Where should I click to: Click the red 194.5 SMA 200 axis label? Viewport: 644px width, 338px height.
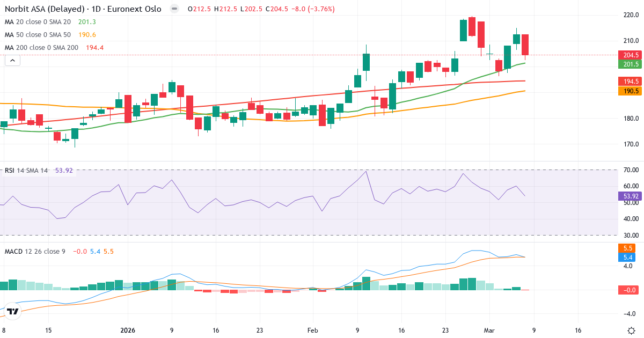631,82
